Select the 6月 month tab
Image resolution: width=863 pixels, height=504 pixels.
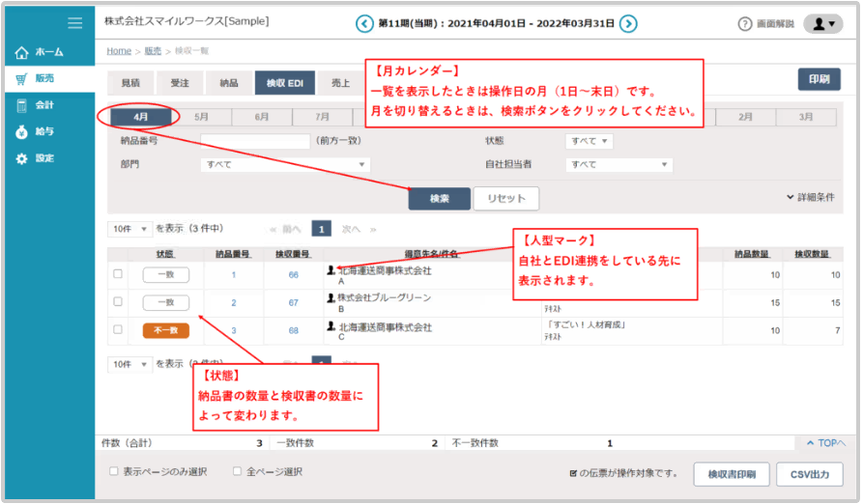pos(262,117)
